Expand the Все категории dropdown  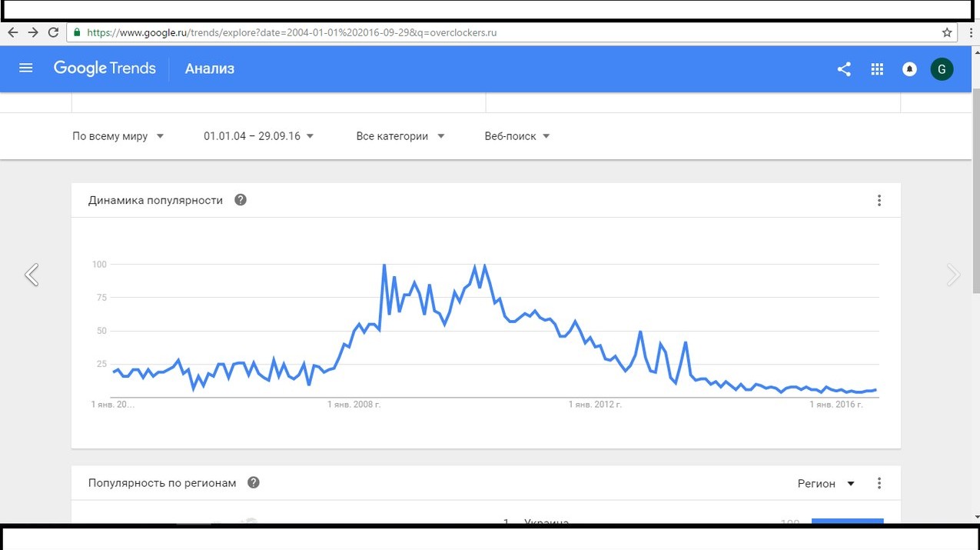[x=400, y=136]
